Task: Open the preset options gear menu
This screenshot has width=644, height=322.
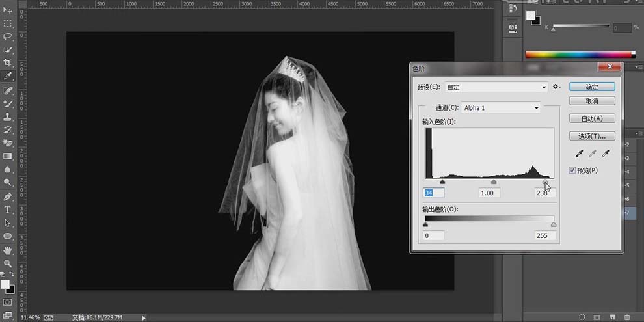Action: (556, 87)
